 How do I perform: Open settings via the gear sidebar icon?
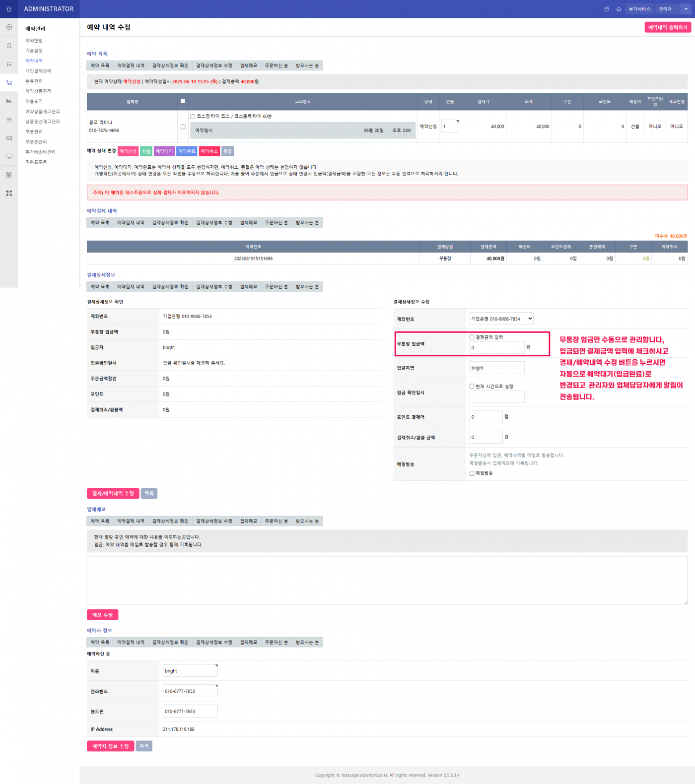(9, 27)
